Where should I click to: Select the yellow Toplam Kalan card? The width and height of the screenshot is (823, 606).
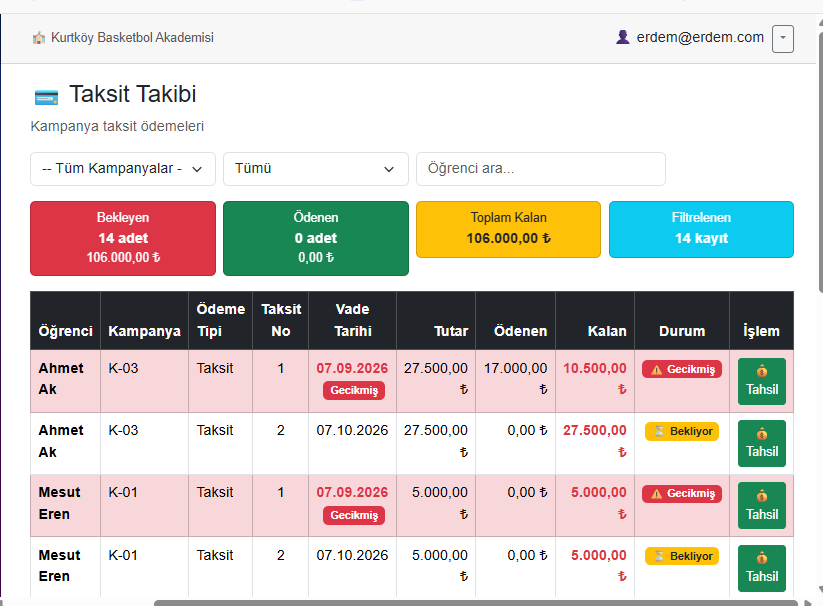pos(508,229)
